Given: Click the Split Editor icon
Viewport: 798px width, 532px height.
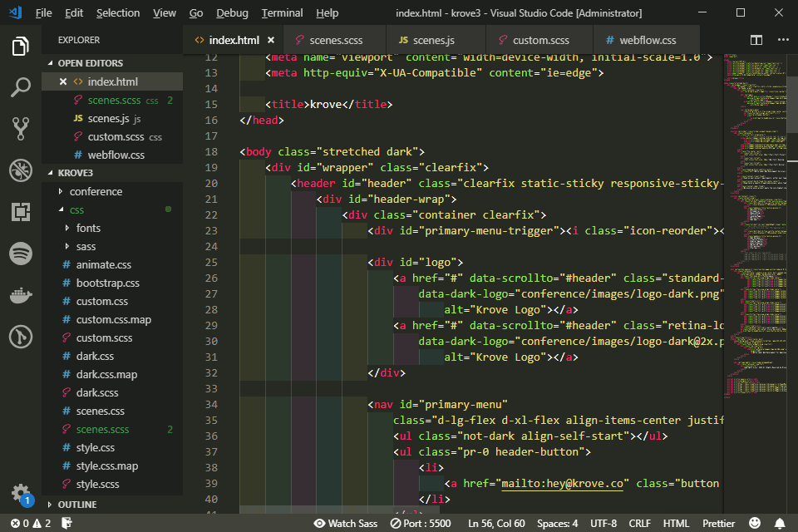Looking at the screenshot, I should point(756,40).
